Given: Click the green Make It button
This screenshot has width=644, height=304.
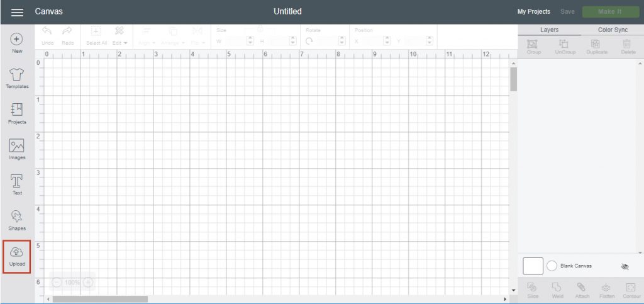Looking at the screenshot, I should 610,12.
